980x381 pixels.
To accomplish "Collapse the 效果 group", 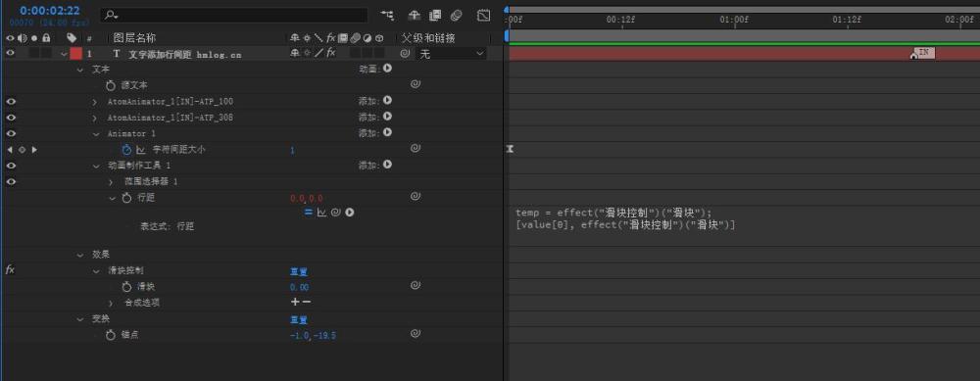I will coord(80,255).
